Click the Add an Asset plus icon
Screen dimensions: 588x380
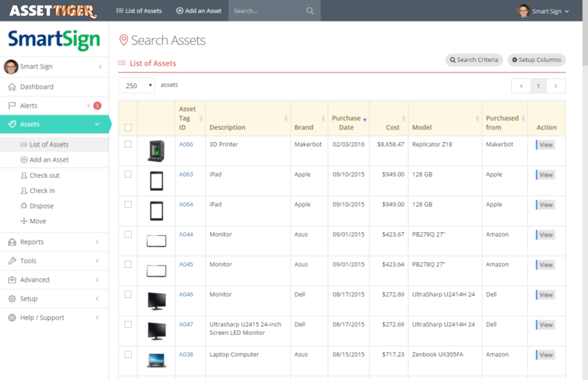pos(179,10)
